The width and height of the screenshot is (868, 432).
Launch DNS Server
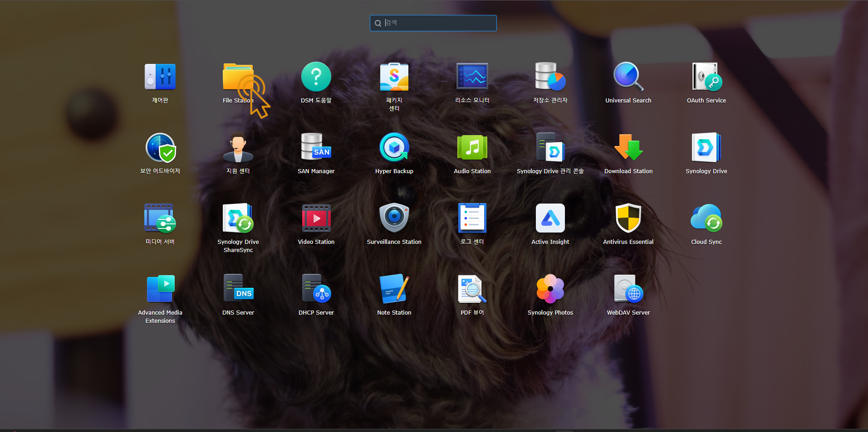[x=238, y=289]
